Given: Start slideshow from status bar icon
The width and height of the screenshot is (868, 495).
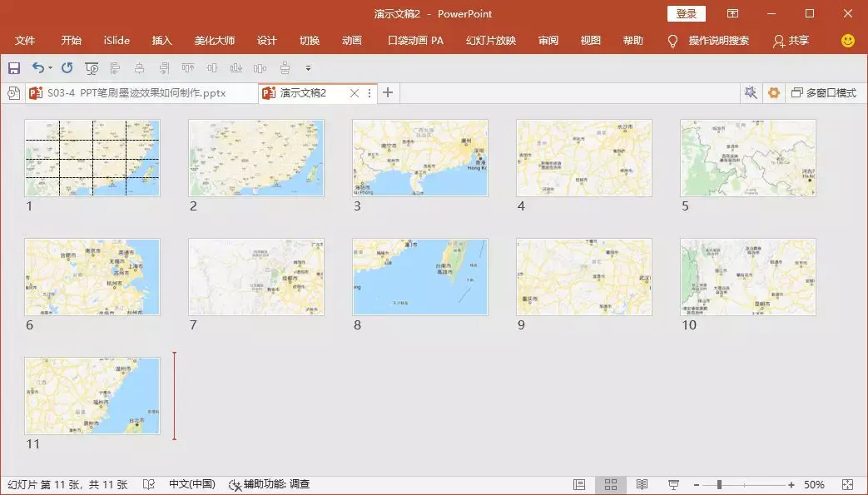Looking at the screenshot, I should (x=674, y=485).
